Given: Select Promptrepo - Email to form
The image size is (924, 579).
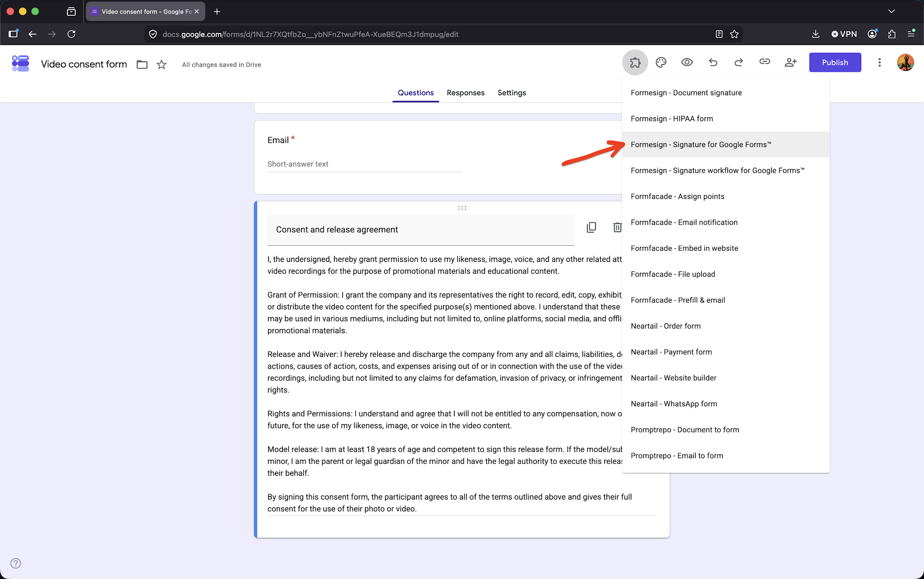Looking at the screenshot, I should (x=725, y=456).
